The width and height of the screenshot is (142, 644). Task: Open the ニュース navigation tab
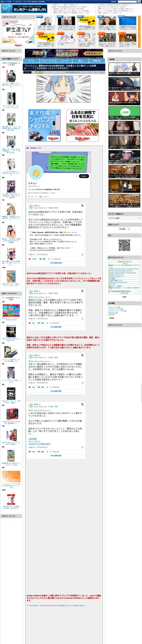[x=64, y=61]
